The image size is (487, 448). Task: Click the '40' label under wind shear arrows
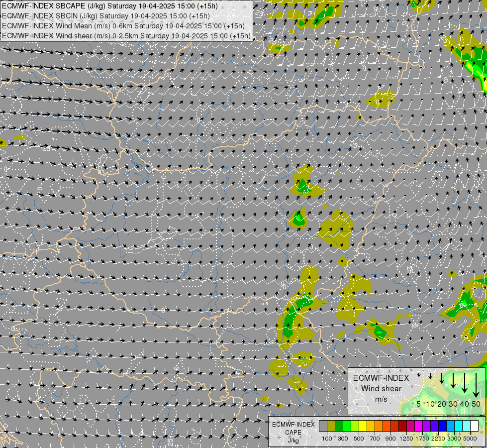point(465,404)
